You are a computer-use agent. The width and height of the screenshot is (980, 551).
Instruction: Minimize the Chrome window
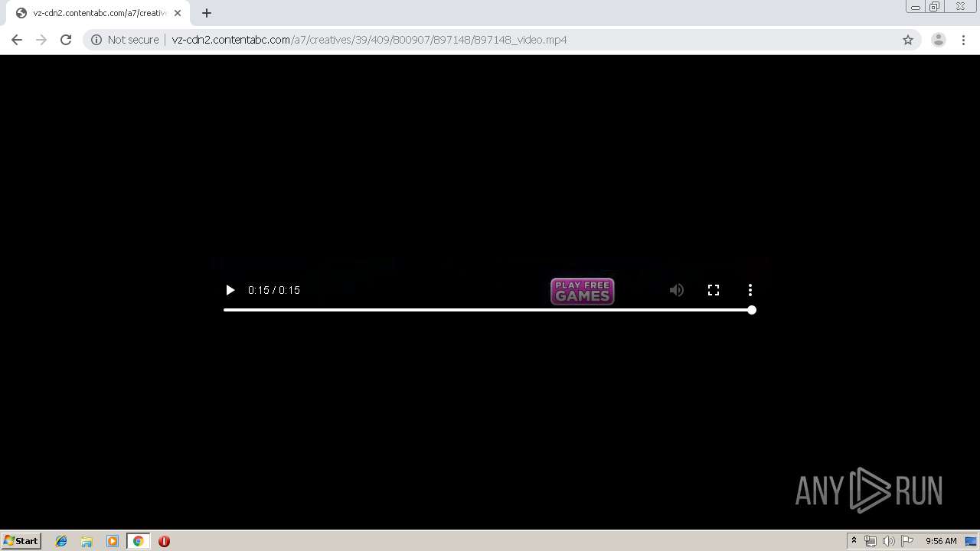tap(915, 7)
